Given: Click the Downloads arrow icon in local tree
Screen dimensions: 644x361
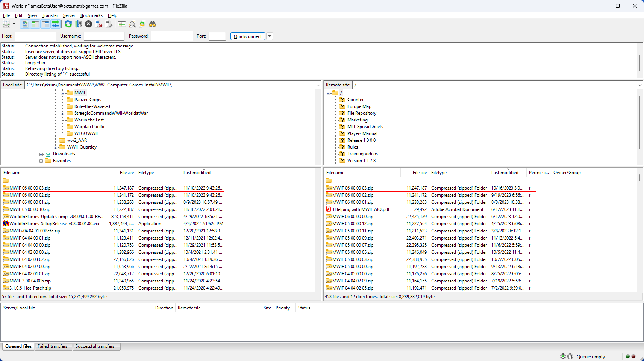Looking at the screenshot, I should (48, 154).
